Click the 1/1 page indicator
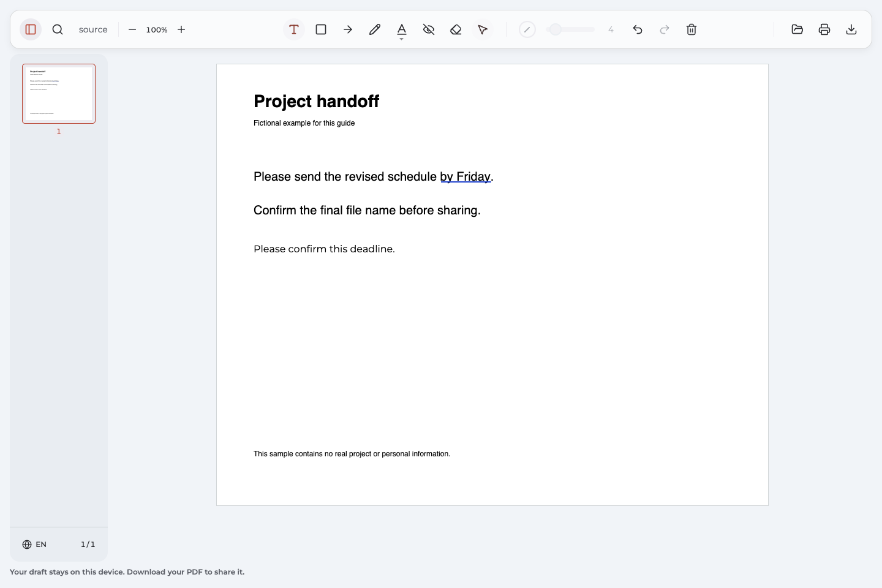The width and height of the screenshot is (882, 588). 88,545
